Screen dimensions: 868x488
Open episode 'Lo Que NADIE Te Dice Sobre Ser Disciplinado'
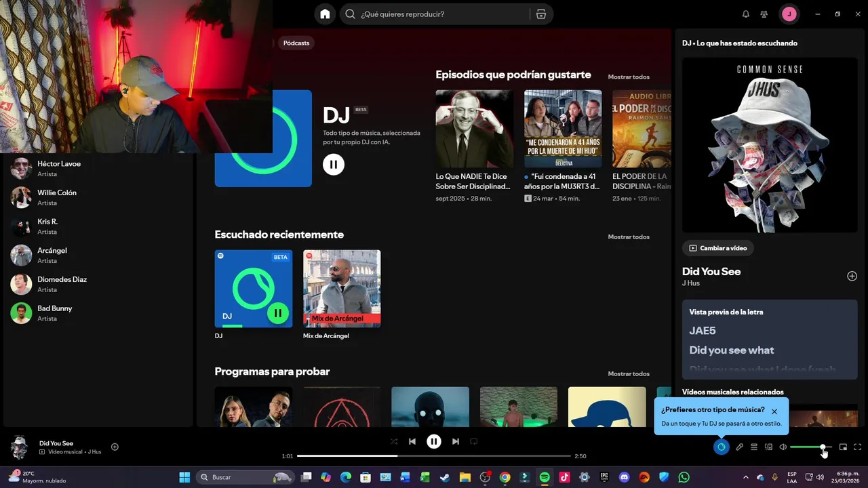[x=474, y=146]
